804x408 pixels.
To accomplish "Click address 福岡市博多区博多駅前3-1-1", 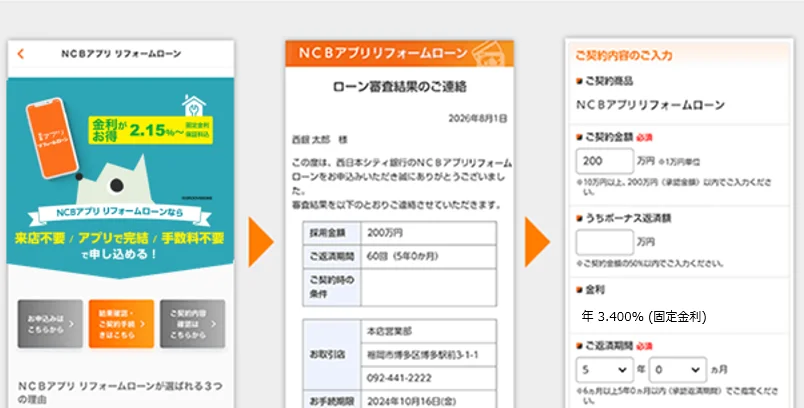I will (x=423, y=355).
